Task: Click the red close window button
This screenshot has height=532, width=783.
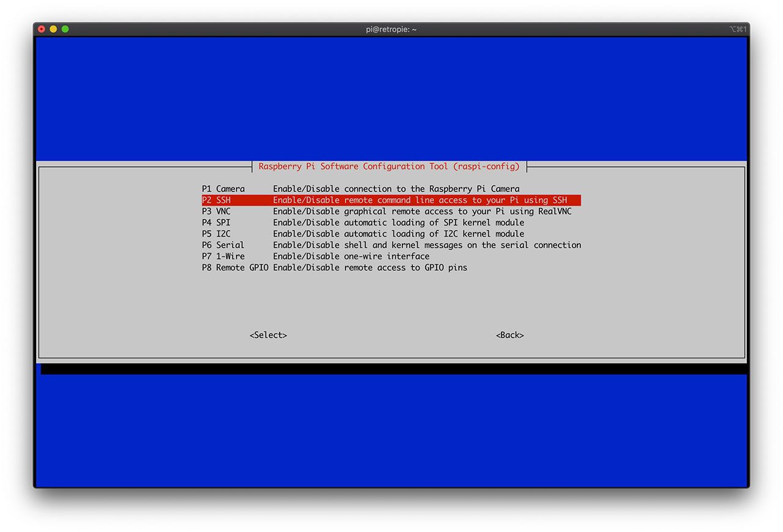Action: [42, 29]
